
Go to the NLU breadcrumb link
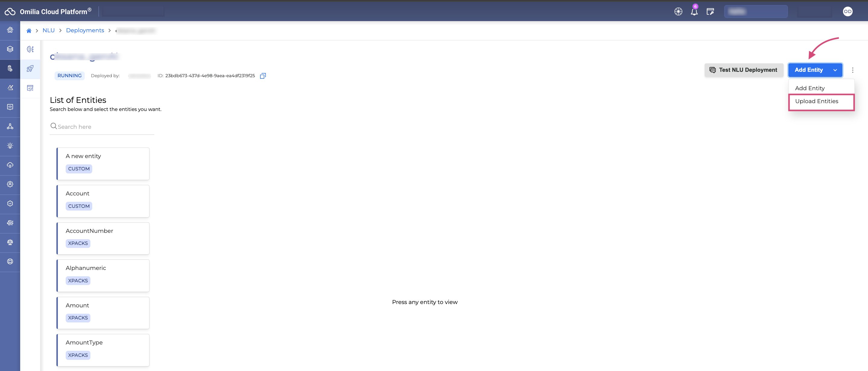click(49, 30)
